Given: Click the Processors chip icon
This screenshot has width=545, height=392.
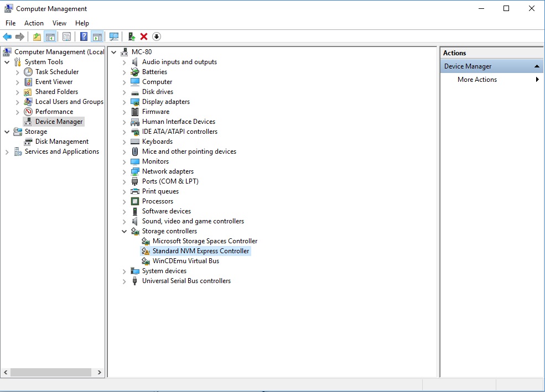Looking at the screenshot, I should point(135,201).
